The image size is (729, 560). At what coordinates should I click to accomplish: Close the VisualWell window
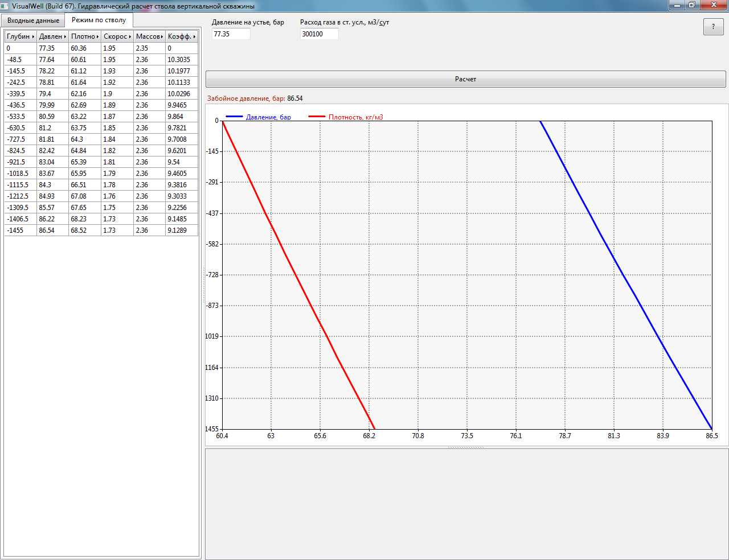click(714, 5)
